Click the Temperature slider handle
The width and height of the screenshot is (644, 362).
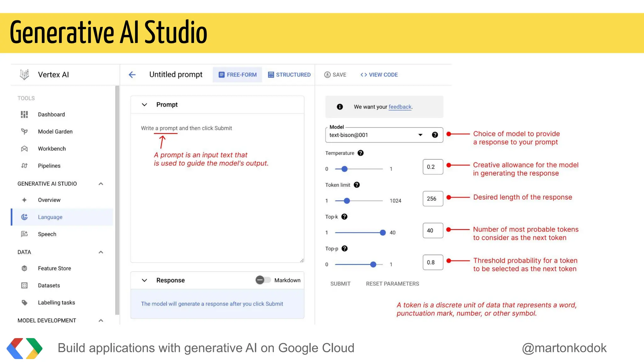coord(344,169)
